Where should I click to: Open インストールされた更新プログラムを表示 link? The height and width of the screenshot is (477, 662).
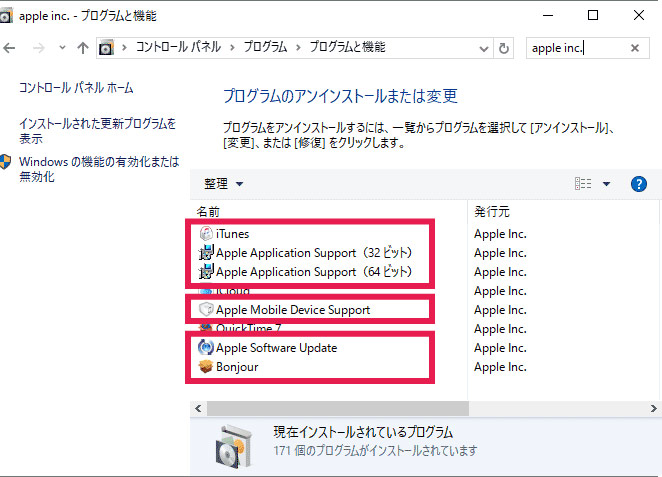tap(98, 131)
